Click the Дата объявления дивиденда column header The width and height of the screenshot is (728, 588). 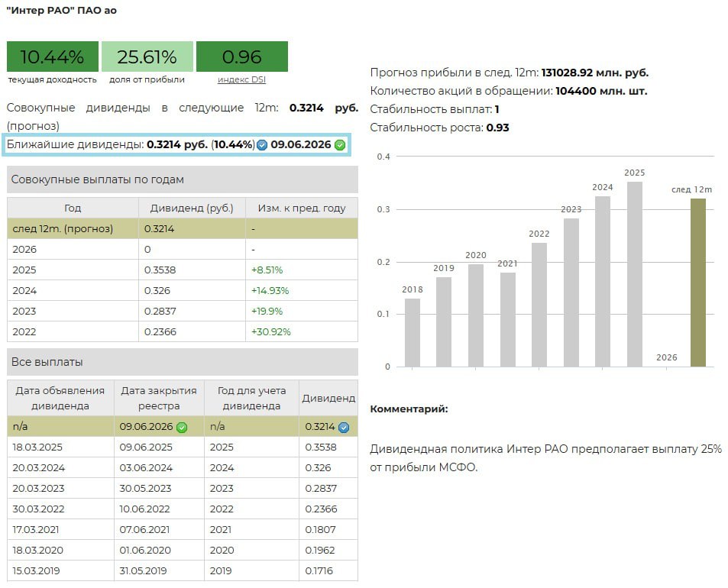point(60,398)
